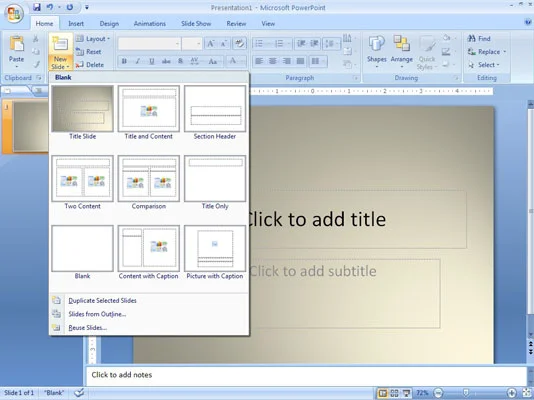The image size is (534, 400).
Task: Reset the slide layout
Action: (x=89, y=52)
